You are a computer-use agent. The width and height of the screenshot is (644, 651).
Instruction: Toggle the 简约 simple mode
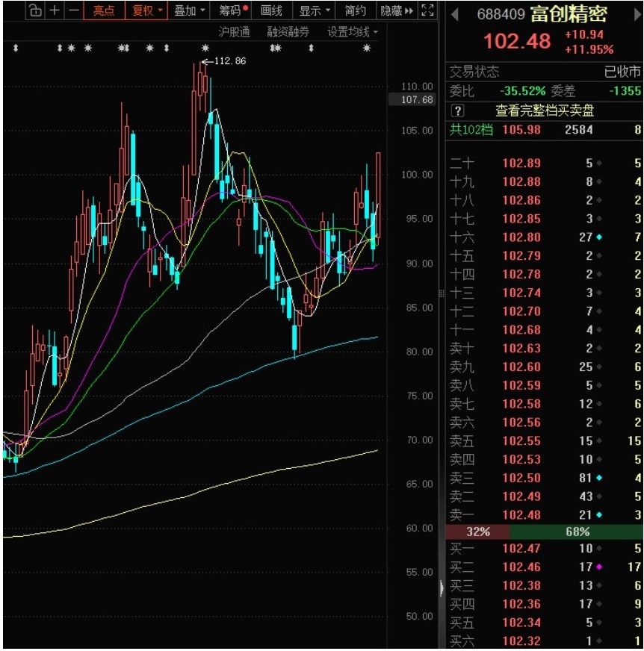[356, 10]
